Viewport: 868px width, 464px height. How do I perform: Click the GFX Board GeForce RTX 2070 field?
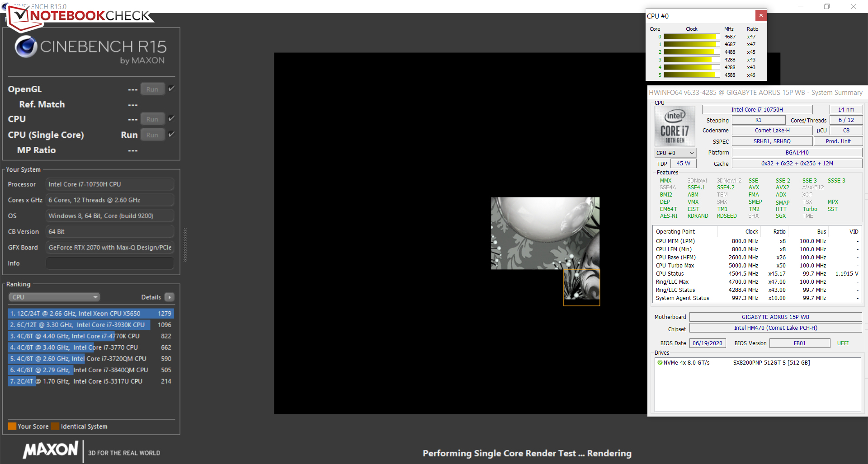[x=110, y=247]
